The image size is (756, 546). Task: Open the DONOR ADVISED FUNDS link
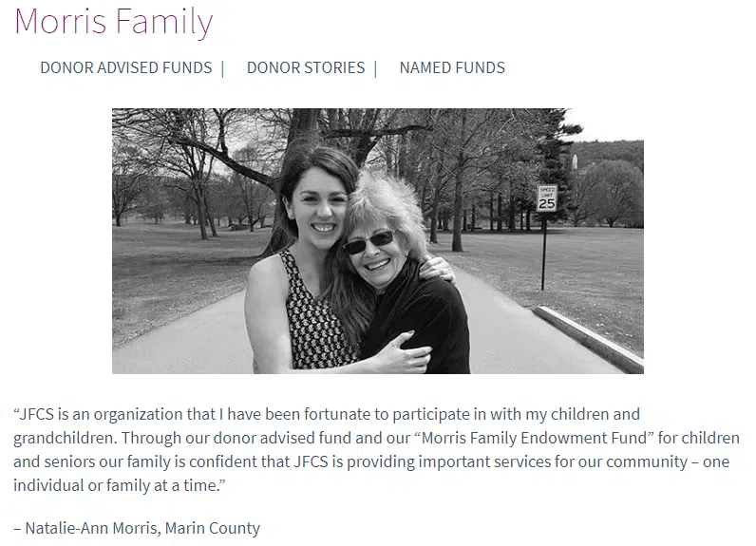[125, 67]
